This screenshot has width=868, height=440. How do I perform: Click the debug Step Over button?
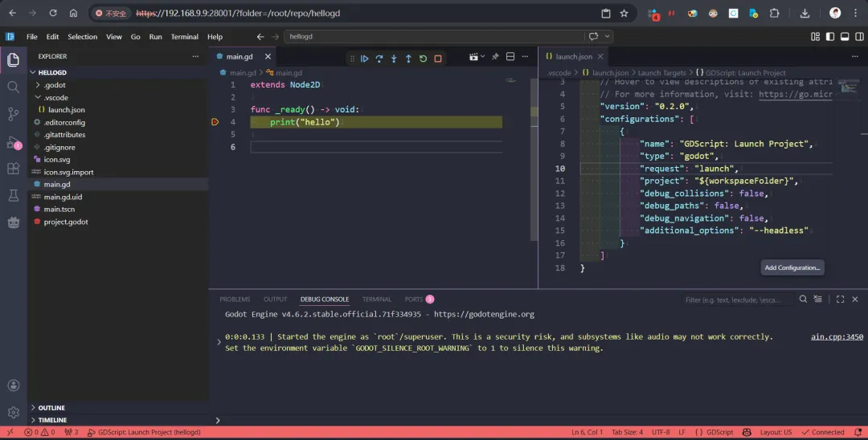pos(379,59)
